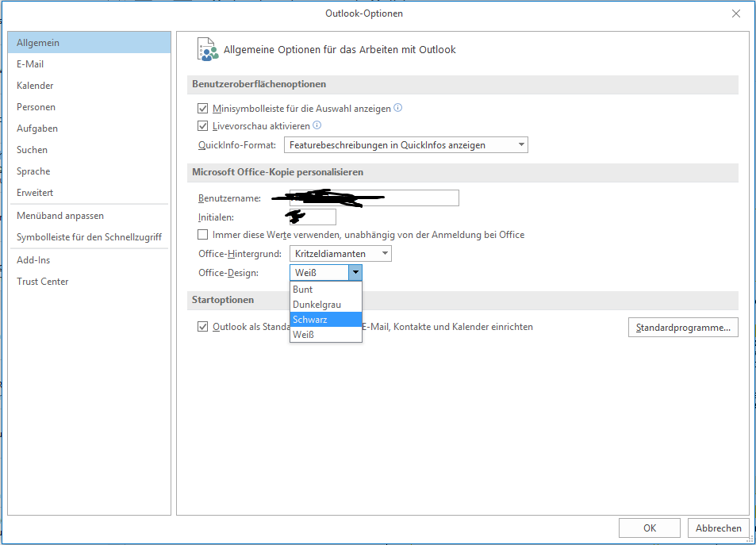Collapse the Office-Design dropdown arrow
This screenshot has height=545, width=756.
click(355, 273)
